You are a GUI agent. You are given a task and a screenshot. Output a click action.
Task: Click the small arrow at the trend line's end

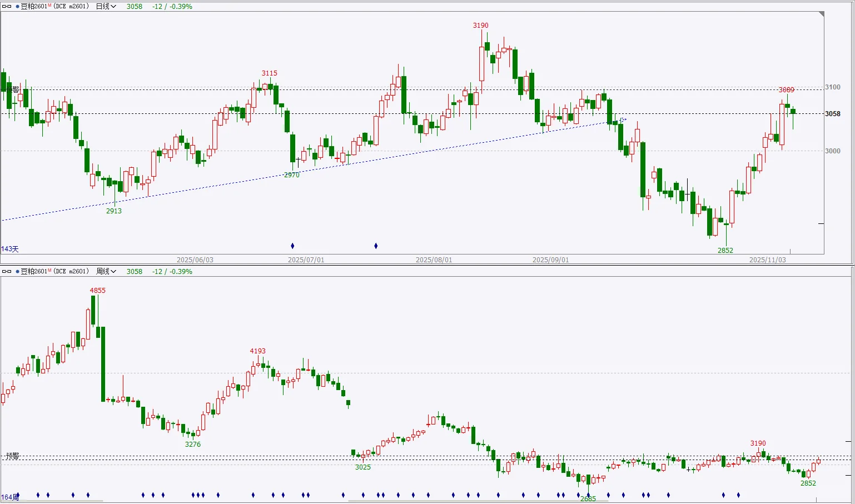[623, 119]
